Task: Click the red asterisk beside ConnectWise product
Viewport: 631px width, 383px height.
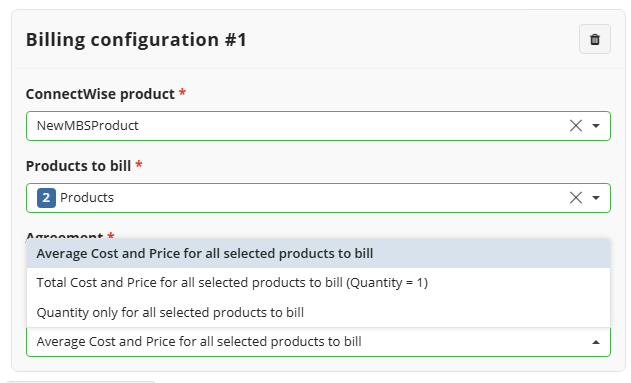Action: (x=182, y=93)
